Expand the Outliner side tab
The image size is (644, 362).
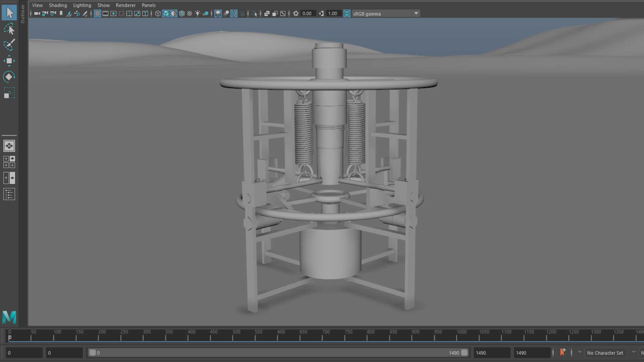pos(22,14)
